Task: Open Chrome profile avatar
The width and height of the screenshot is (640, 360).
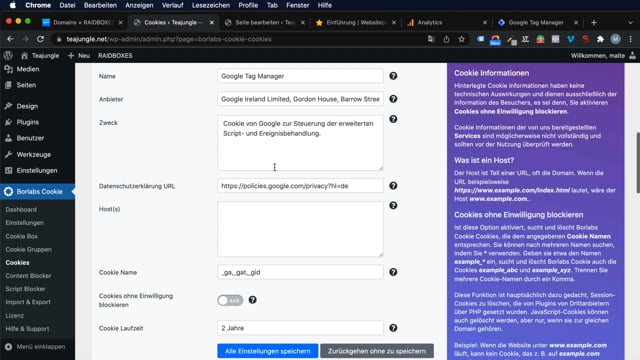Action: (x=616, y=39)
